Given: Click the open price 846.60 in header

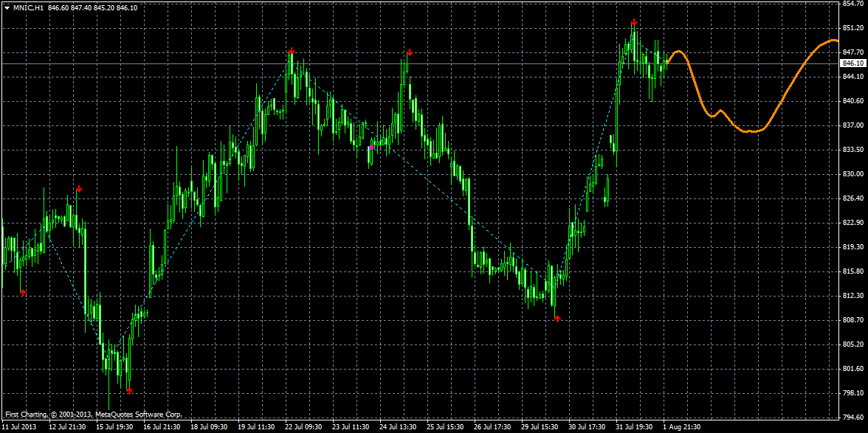Looking at the screenshot, I should pyautogui.click(x=58, y=8).
